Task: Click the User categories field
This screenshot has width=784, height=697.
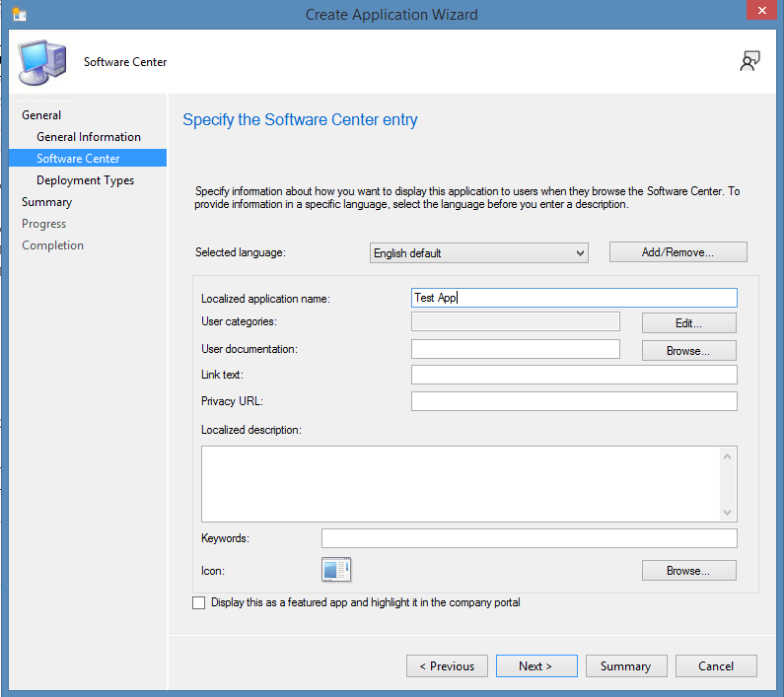Action: pos(516,321)
